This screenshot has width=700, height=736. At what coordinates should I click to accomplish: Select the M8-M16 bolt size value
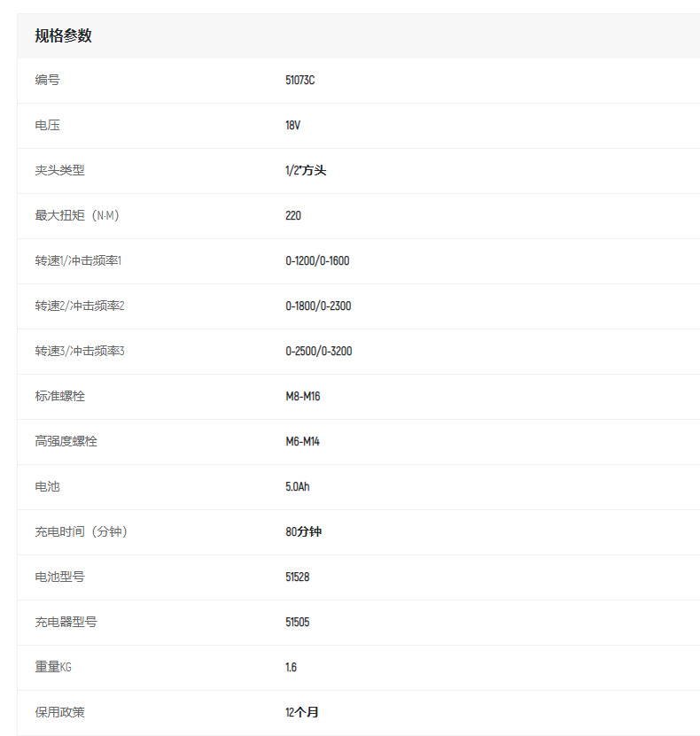(x=302, y=397)
